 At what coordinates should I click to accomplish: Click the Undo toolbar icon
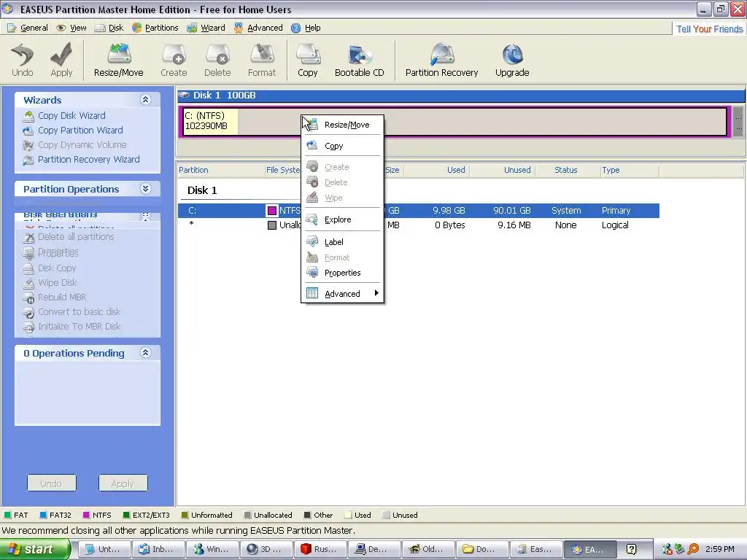(23, 60)
